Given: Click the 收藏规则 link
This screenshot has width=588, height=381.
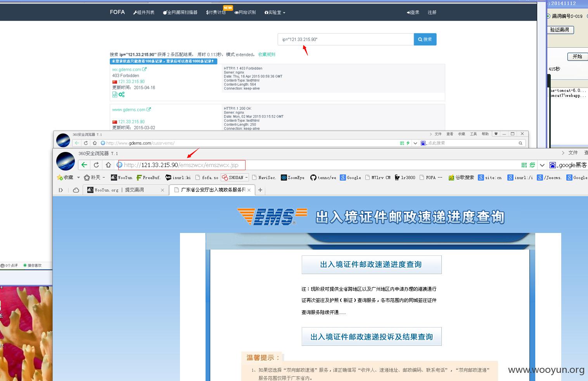Looking at the screenshot, I should (x=267, y=55).
